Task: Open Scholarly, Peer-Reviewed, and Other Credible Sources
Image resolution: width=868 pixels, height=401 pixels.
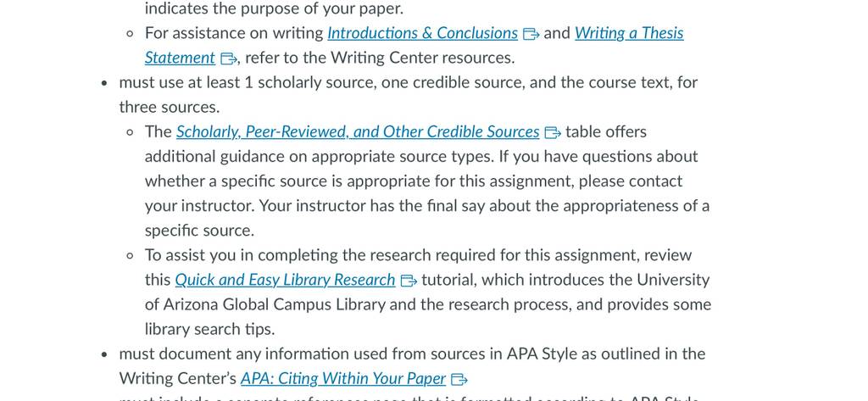Action: tap(358, 131)
